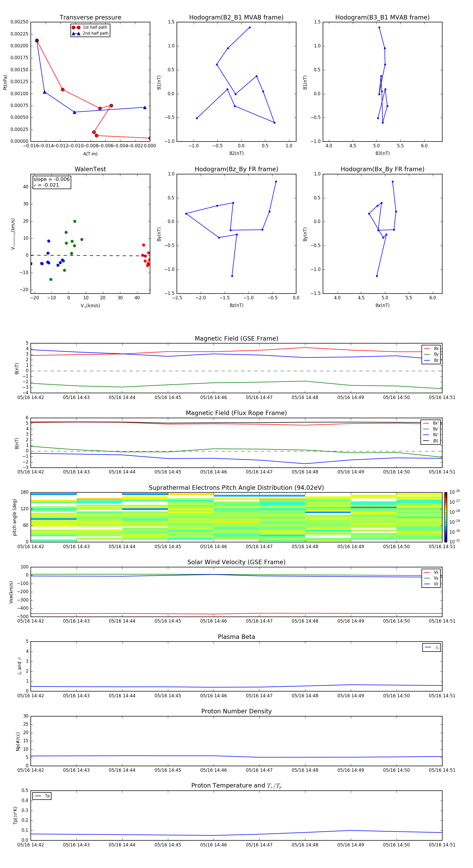Click the 'Hodogram(Bx_By FR frame)' title
This screenshot has height=868, width=473.
tap(382, 169)
